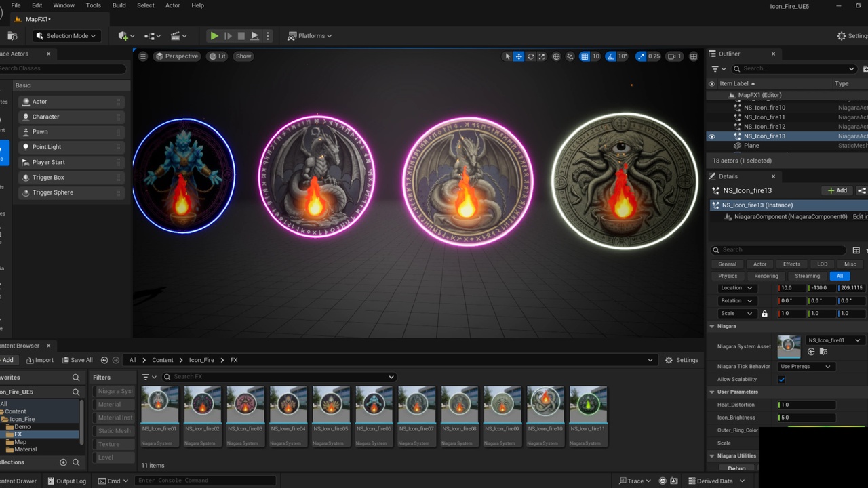Open the Lit view mode menu
The height and width of the screenshot is (488, 868).
[218, 56]
